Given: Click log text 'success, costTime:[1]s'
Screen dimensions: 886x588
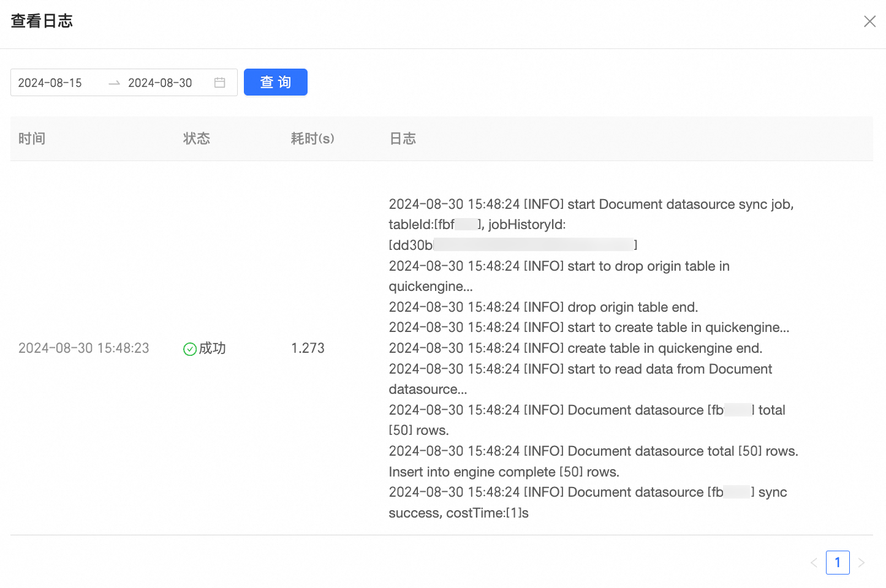Looking at the screenshot, I should click(x=458, y=513).
